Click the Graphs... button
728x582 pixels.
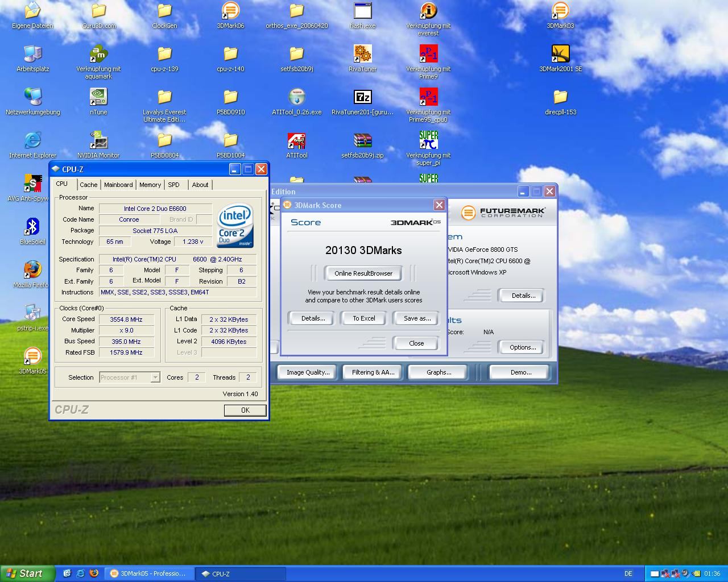pyautogui.click(x=439, y=372)
